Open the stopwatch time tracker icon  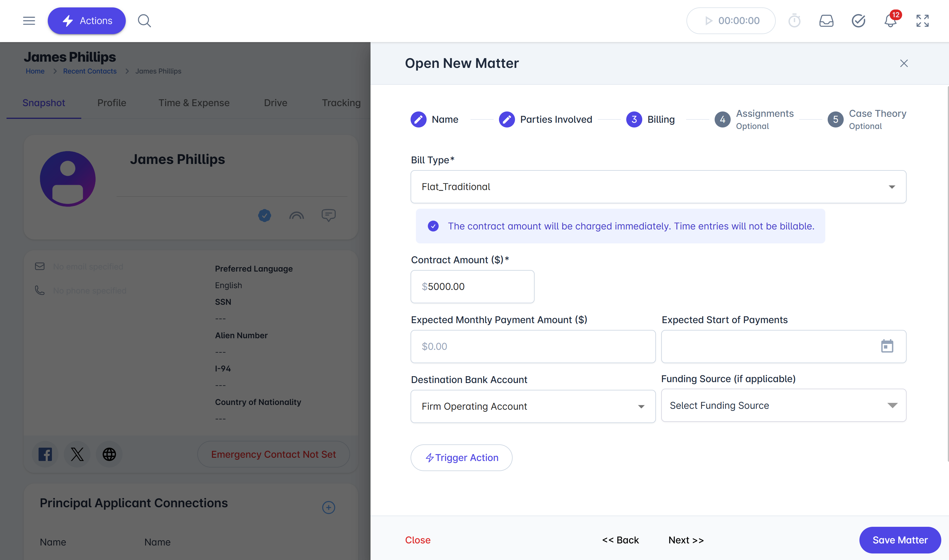(x=794, y=21)
